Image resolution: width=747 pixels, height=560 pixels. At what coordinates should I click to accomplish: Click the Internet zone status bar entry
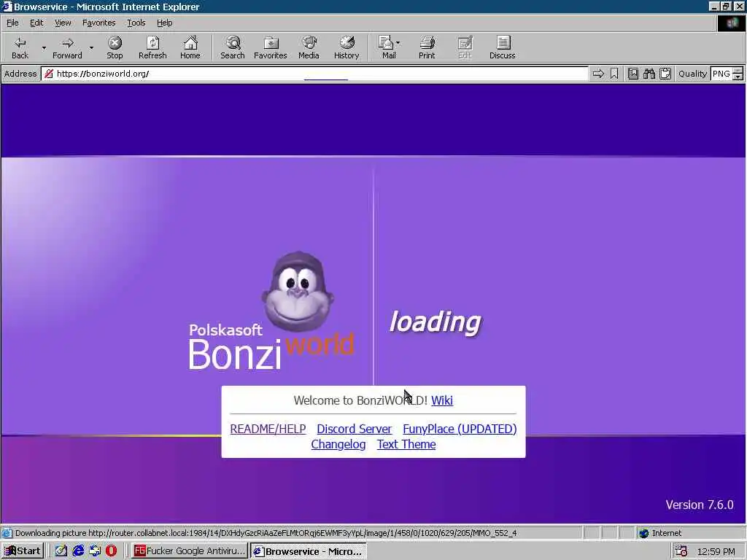pos(660,533)
